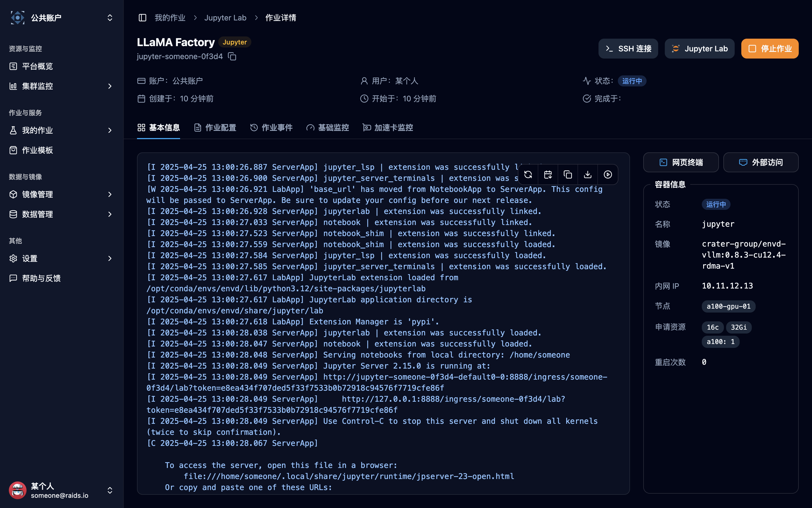Copy the log contents
Screen dimensions: 812x508
coord(568,174)
